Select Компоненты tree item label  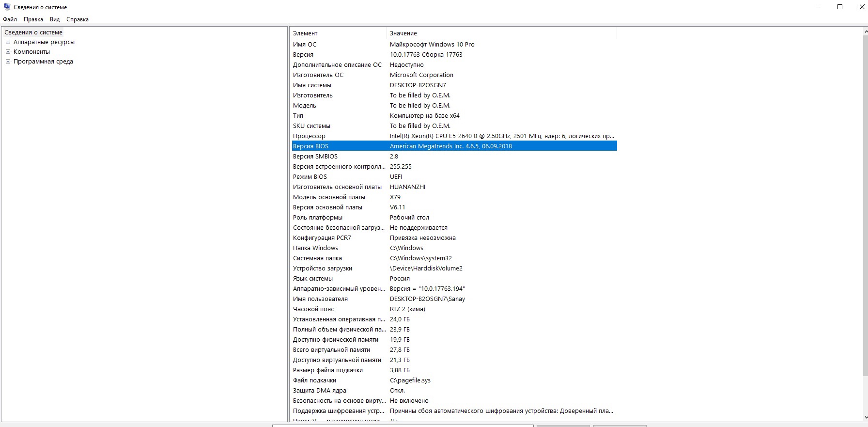point(31,52)
